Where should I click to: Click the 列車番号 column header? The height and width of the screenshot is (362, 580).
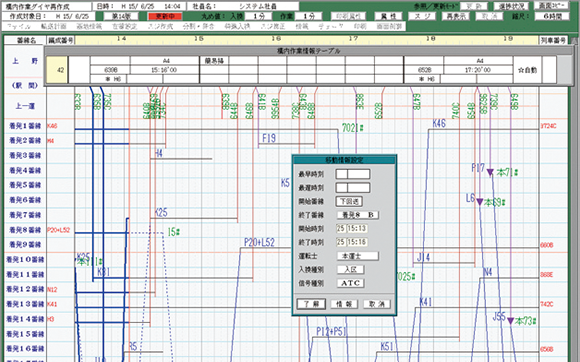point(553,40)
